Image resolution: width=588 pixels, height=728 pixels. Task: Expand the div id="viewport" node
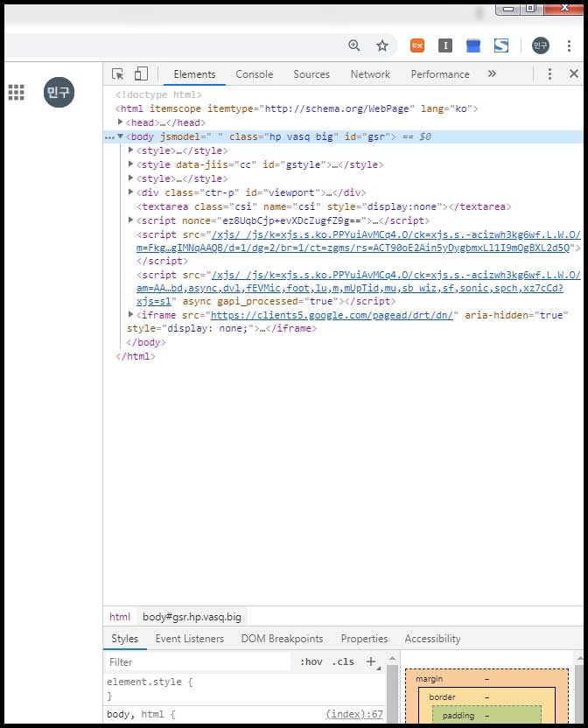point(130,192)
